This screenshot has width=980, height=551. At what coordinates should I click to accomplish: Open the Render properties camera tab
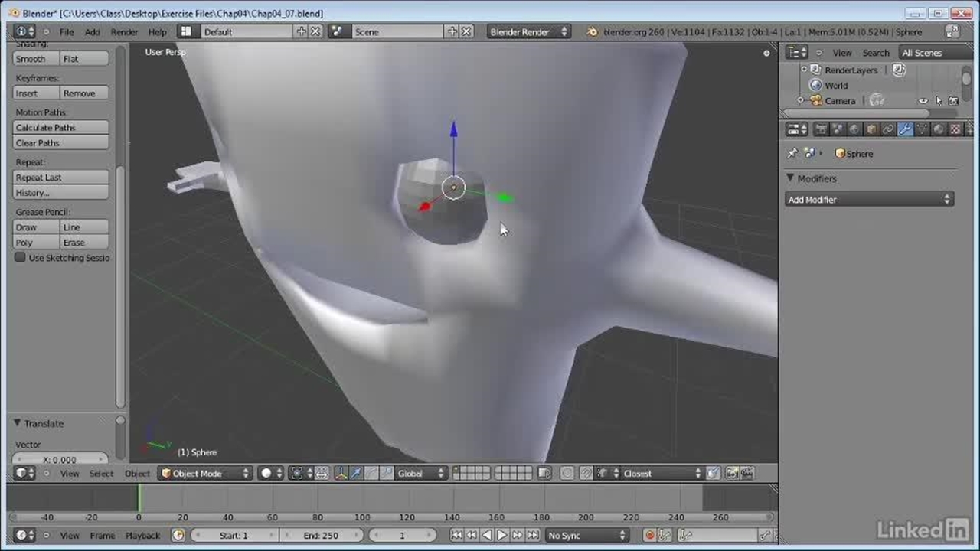[x=821, y=129]
